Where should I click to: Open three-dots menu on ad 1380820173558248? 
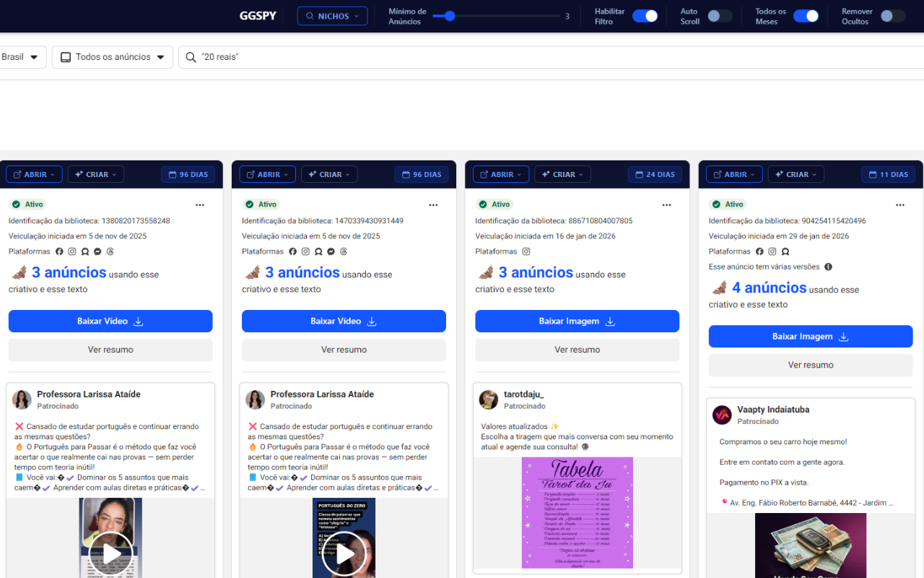pos(200,205)
